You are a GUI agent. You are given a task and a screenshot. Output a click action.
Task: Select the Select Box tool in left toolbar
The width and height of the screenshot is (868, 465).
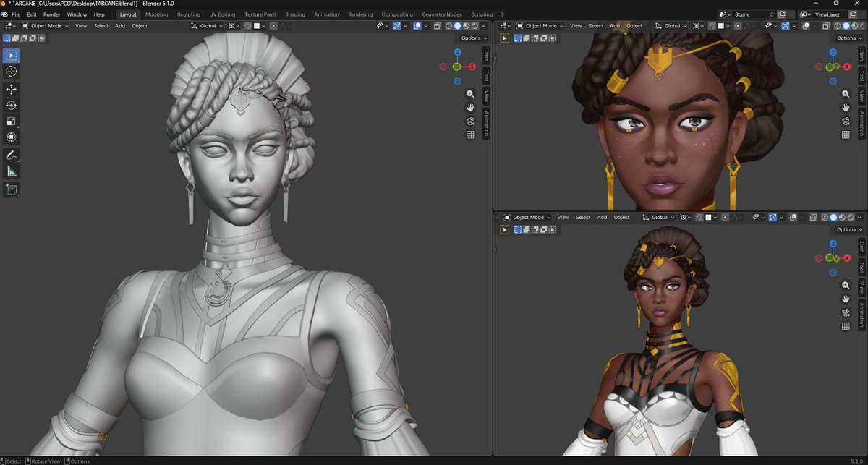point(11,55)
